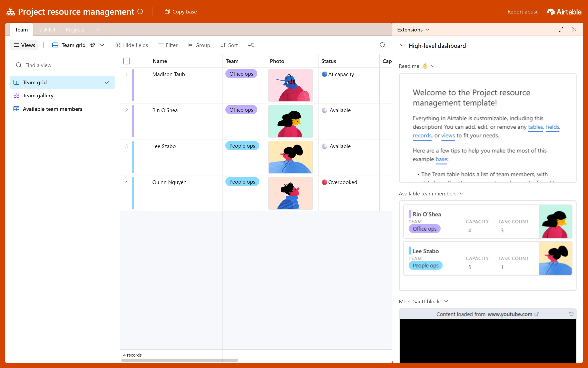588x368 pixels.
Task: Open Meet Gantt block menu
Action: [x=446, y=302]
